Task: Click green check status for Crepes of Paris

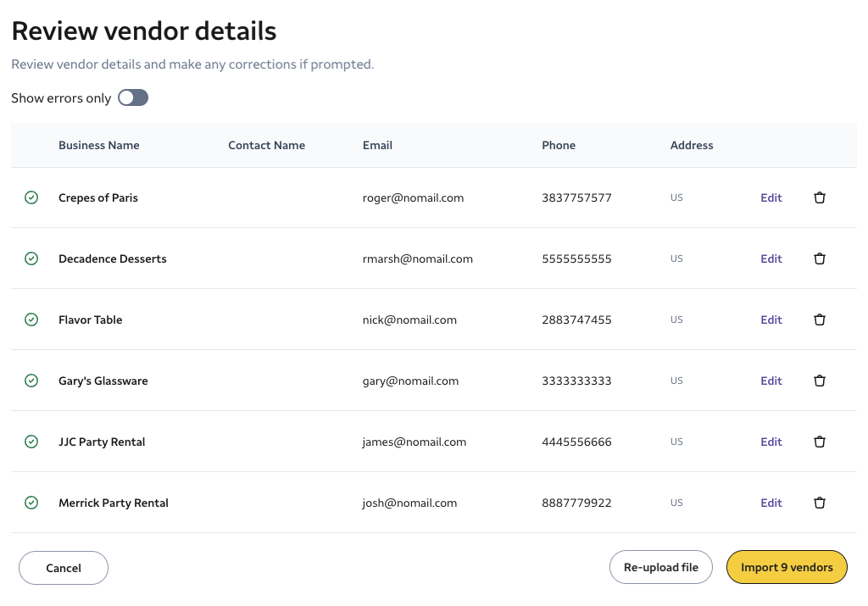Action: point(31,197)
